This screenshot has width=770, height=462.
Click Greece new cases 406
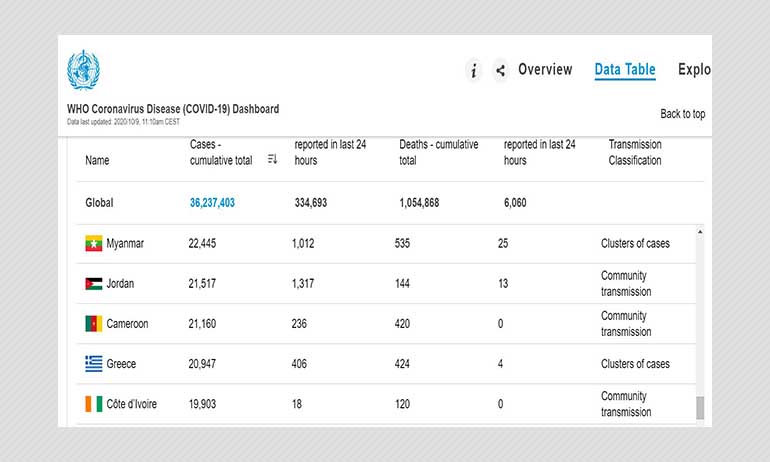(299, 364)
